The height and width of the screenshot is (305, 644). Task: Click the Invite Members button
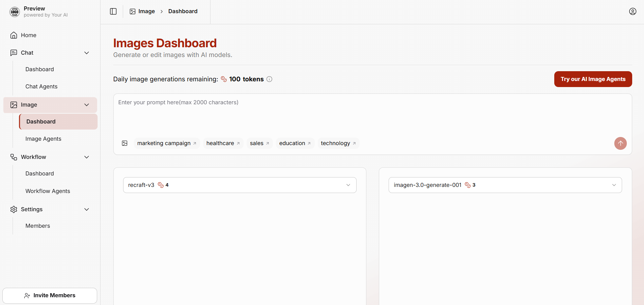[x=50, y=296]
